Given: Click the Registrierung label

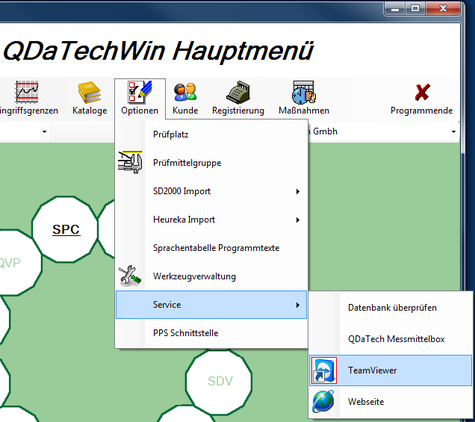Looking at the screenshot, I should click(238, 110).
